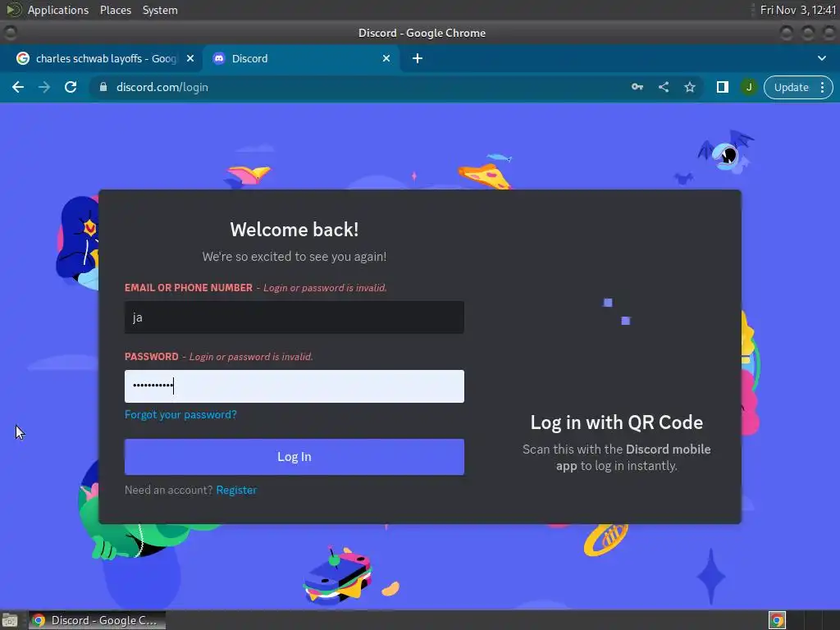Click the EMAIL OR PHONE NUMBER label

point(189,288)
